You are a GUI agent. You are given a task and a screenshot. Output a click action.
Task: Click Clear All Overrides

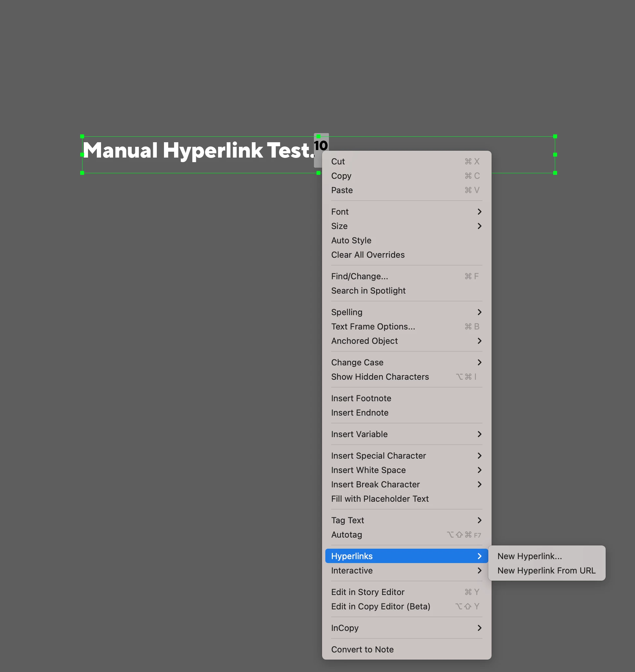pos(368,255)
